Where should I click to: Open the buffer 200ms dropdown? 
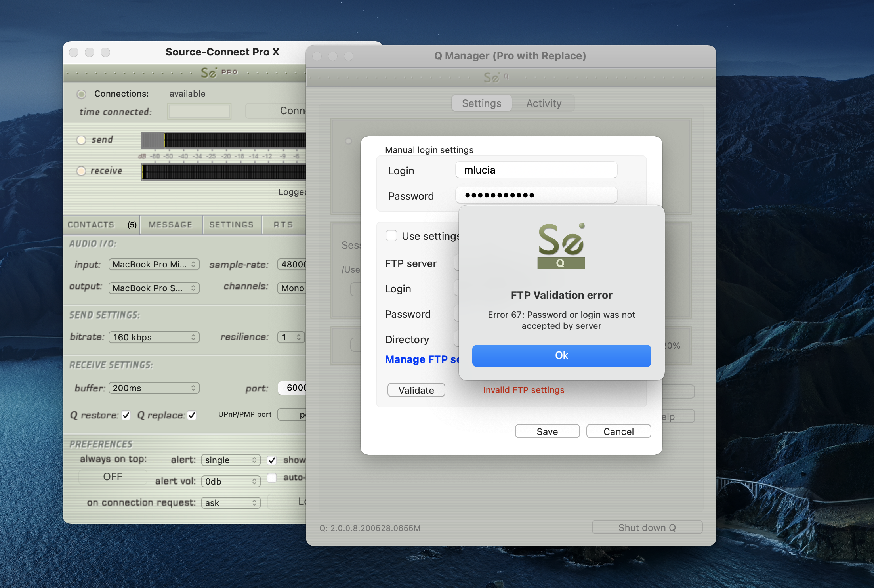[x=154, y=388]
